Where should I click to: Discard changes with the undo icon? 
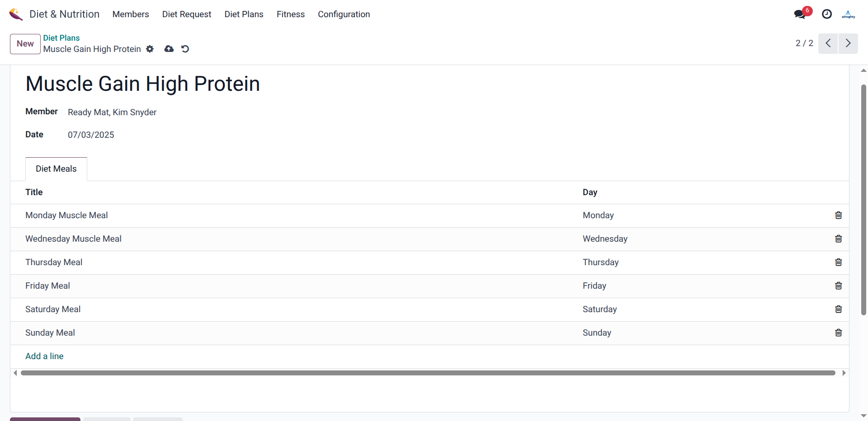(x=185, y=49)
